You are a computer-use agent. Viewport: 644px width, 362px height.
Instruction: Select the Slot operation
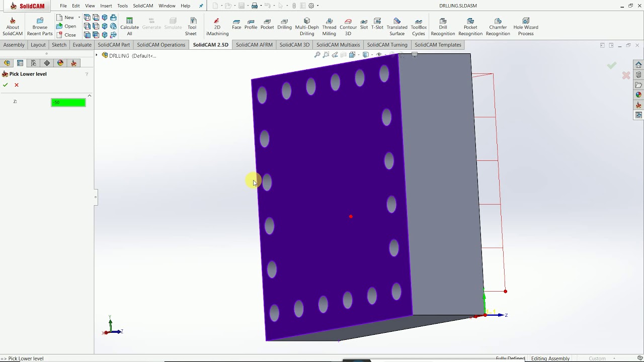pyautogui.click(x=364, y=24)
